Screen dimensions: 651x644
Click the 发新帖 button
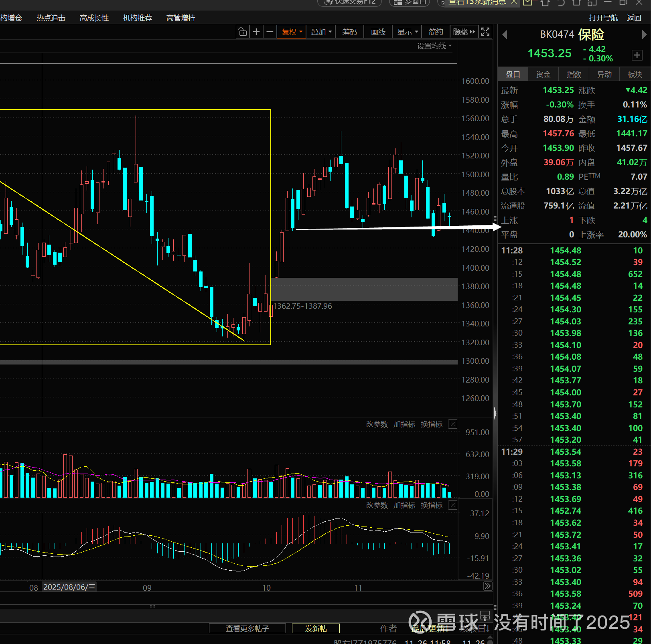coord(316,628)
